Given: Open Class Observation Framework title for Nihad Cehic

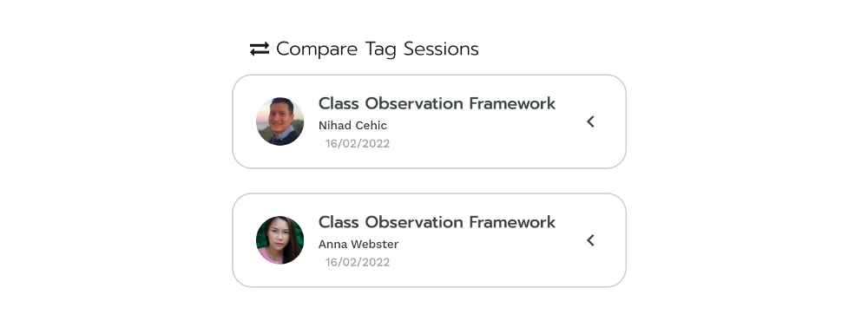Looking at the screenshot, I should 437,103.
